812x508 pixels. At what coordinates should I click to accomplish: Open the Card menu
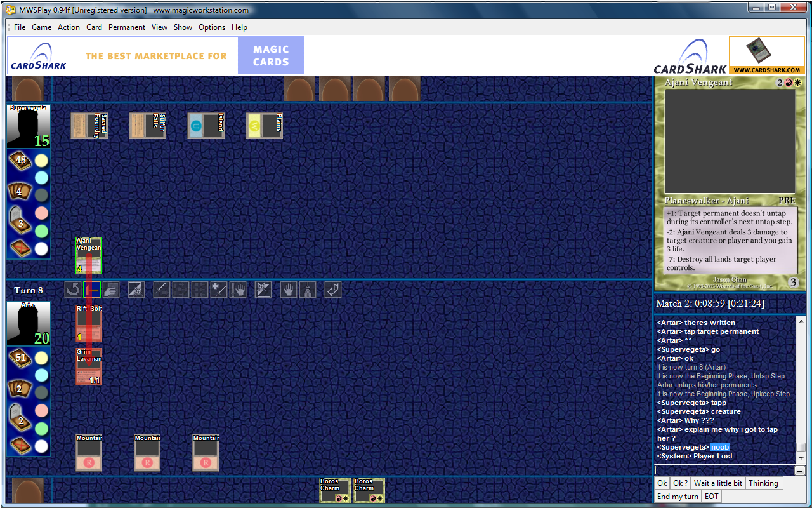(x=95, y=27)
